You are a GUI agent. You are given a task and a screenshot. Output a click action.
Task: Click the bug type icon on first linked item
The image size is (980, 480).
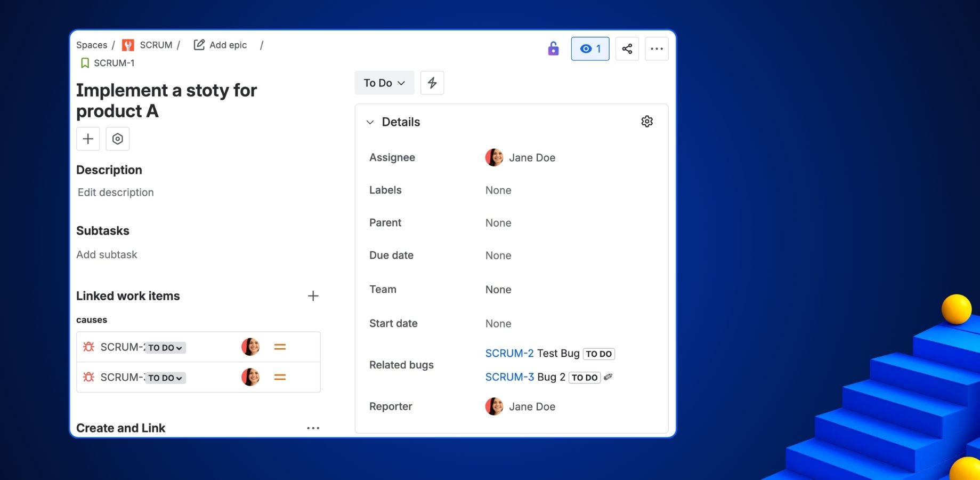click(88, 346)
